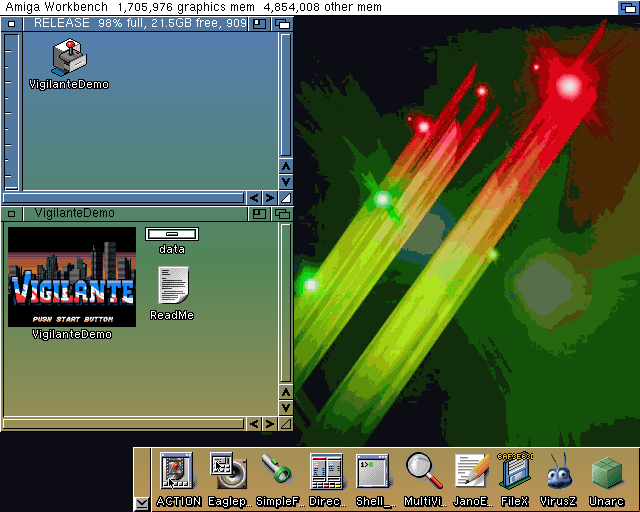Screen dimensions: 640x512
Task: Click the RELEASE window horizontal scrollbar
Action: (x=124, y=198)
